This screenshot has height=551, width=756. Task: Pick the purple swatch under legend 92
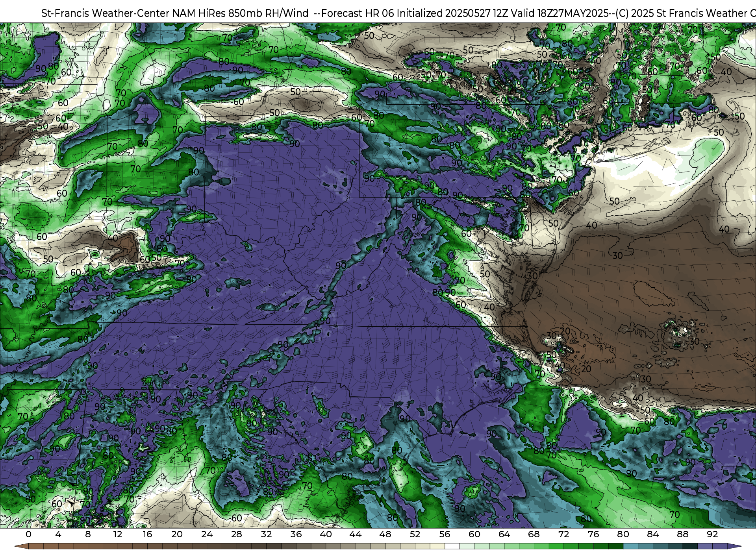click(720, 547)
